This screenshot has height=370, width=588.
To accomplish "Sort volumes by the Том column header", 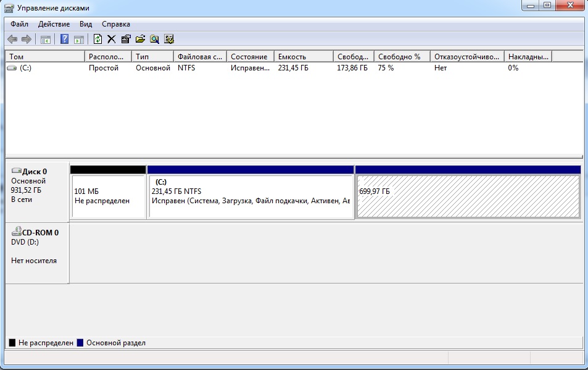I will click(44, 57).
